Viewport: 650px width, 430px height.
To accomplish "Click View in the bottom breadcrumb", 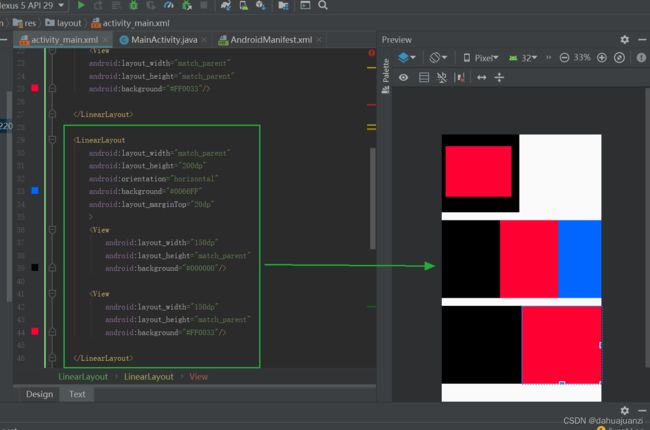I will 199,377.
